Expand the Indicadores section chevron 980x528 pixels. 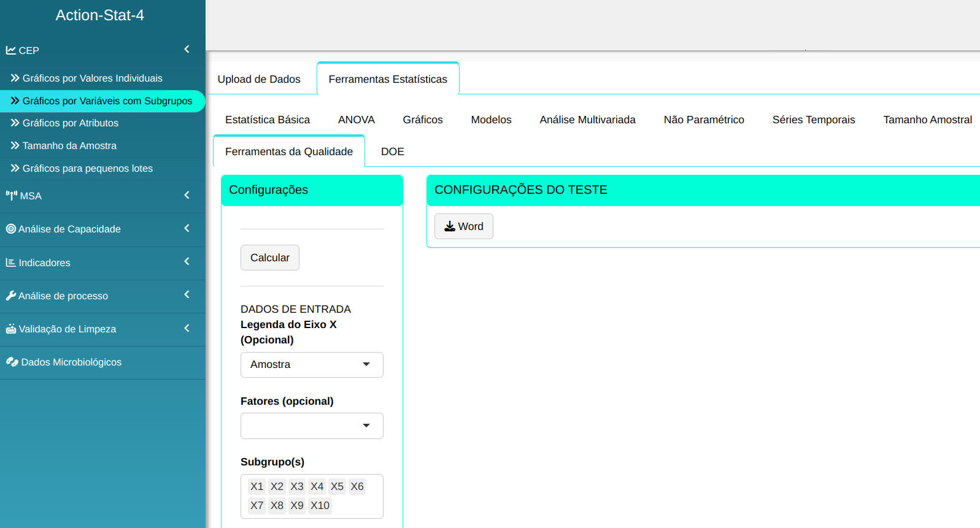tap(187, 261)
